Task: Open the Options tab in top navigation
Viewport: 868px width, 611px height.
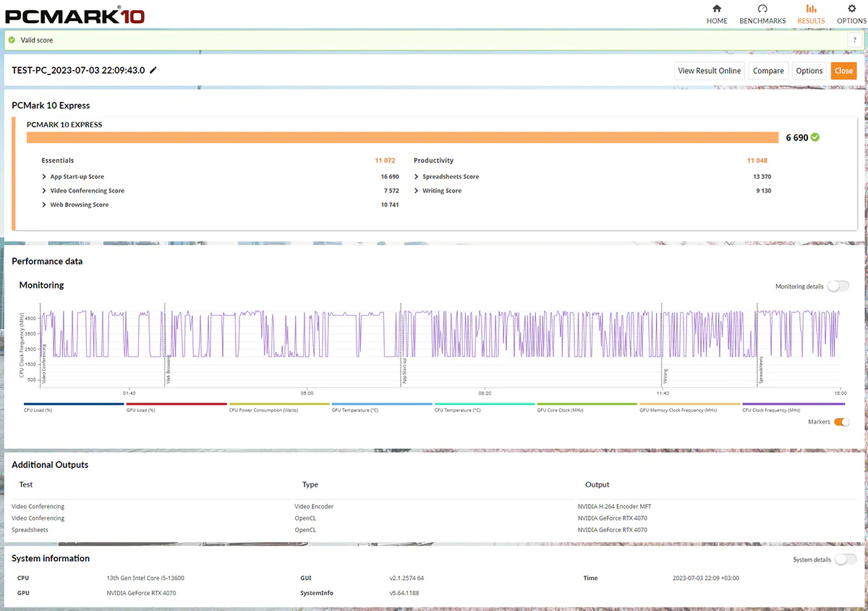Action: pos(851,14)
